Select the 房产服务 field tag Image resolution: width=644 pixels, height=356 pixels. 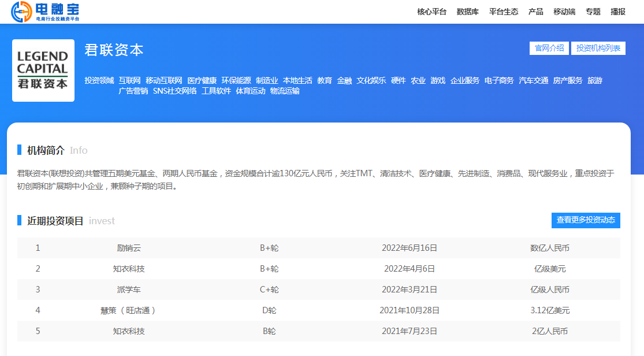click(x=568, y=80)
